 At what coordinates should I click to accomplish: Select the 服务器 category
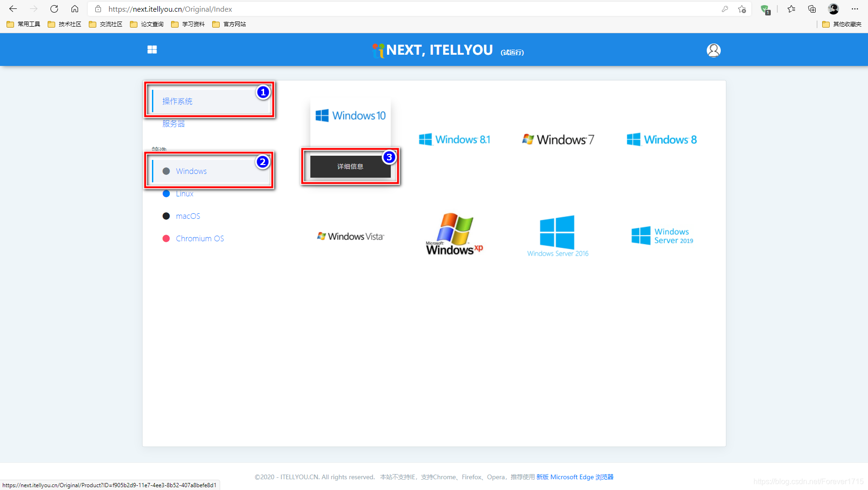pos(174,124)
